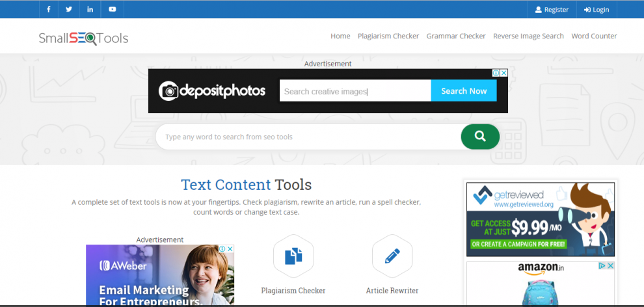Screen dimensions: 644x307
Task: Open the LinkedIn social icon
Action: [90, 10]
